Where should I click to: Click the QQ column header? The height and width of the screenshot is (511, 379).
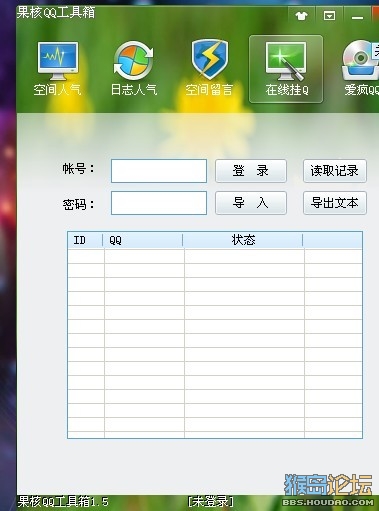143,240
